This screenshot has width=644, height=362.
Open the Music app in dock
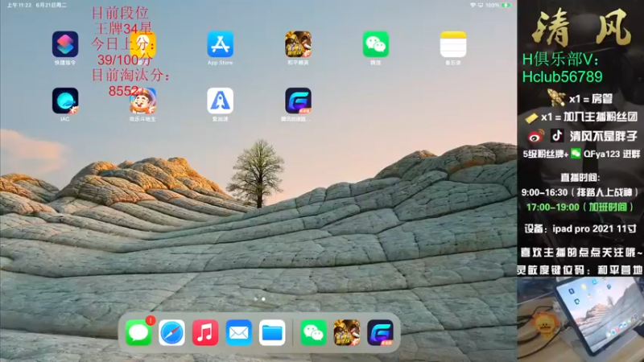coord(205,332)
